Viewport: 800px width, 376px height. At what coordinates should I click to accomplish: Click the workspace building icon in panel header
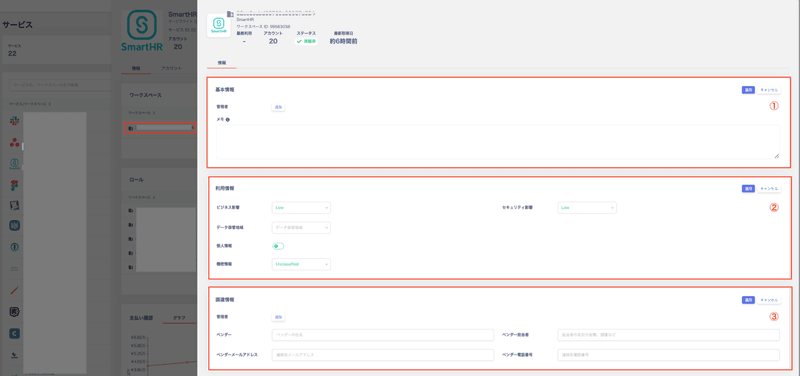click(x=230, y=13)
